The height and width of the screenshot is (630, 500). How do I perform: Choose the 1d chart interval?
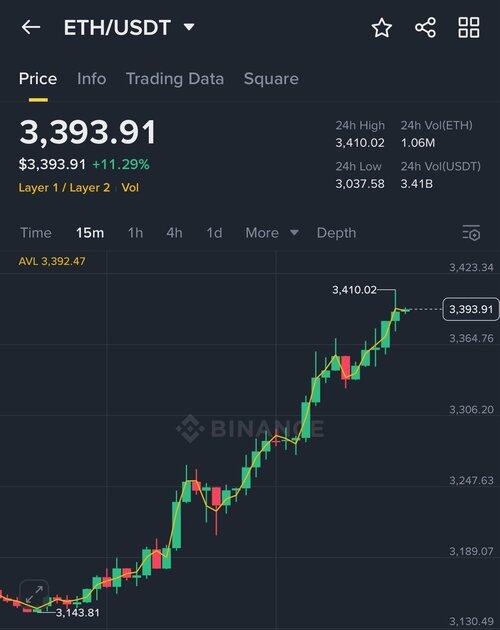[x=214, y=233]
